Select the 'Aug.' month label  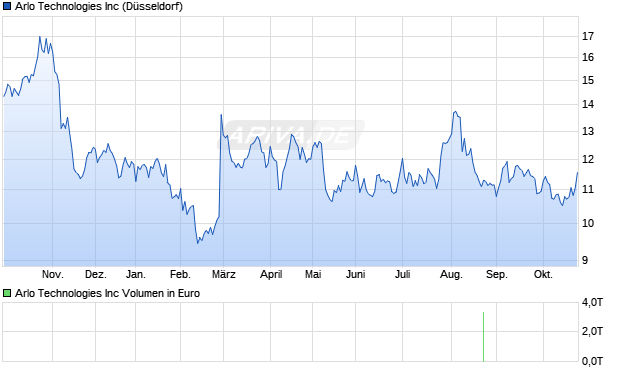451,274
